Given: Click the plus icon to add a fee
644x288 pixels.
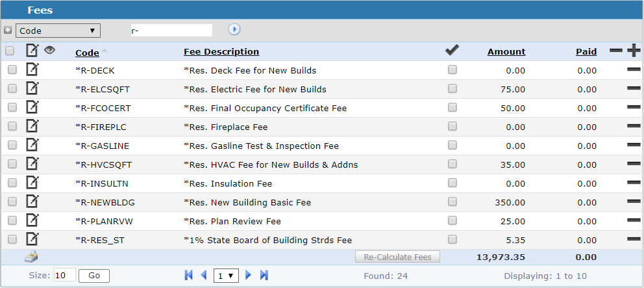Looking at the screenshot, I should click(634, 52).
